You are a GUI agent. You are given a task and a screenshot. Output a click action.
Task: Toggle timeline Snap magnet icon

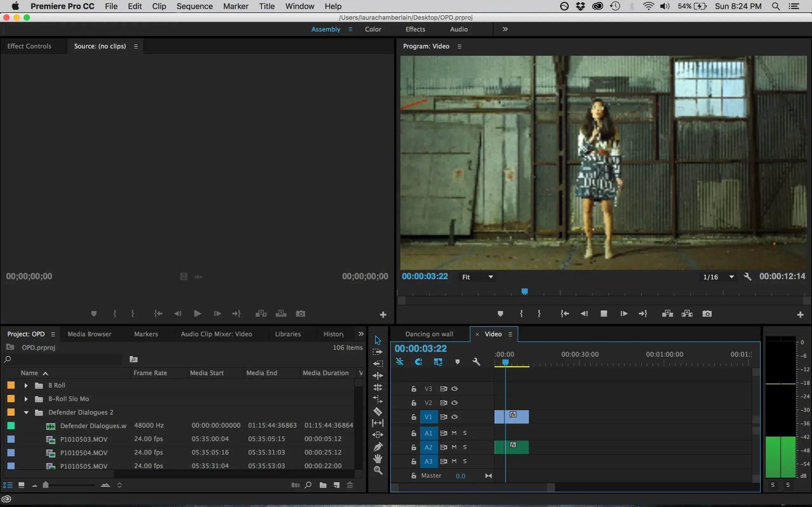click(x=418, y=362)
